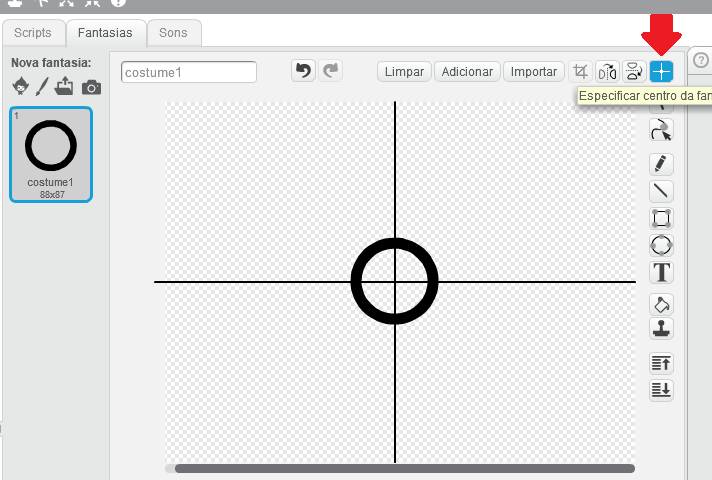Click the shrink sprite arrows in the top bar

pyautogui.click(x=92, y=3)
